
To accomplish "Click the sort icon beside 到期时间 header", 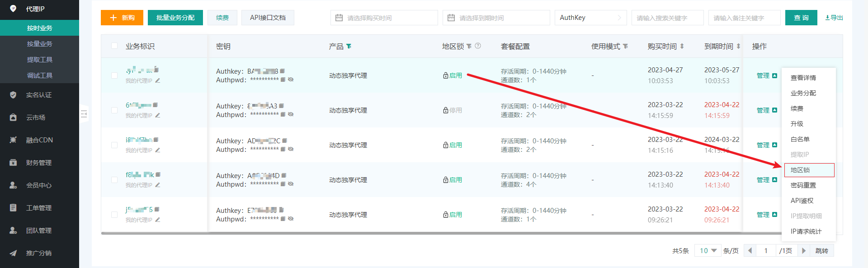I will point(738,46).
